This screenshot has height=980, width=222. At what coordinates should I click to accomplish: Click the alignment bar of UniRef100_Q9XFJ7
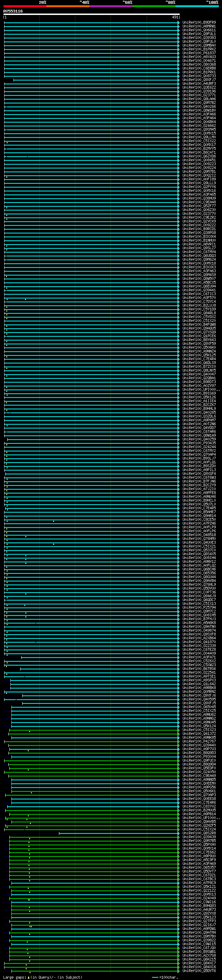[x=96, y=80]
